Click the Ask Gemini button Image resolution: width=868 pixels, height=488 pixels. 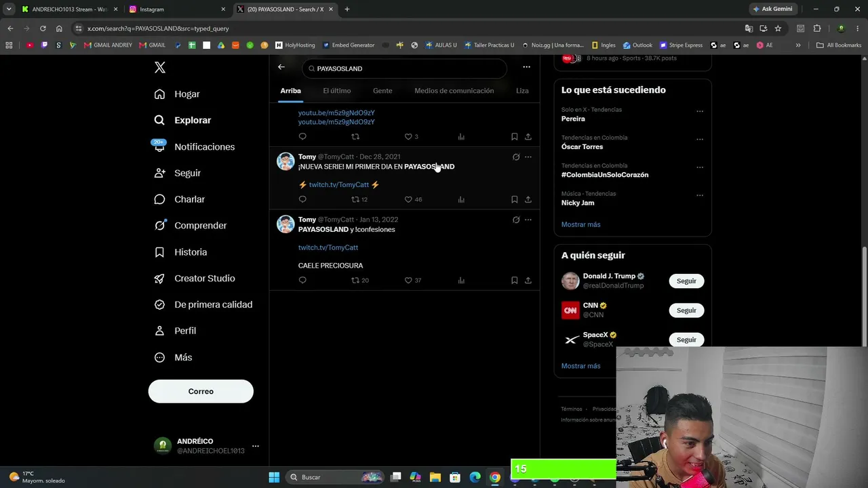(x=772, y=9)
